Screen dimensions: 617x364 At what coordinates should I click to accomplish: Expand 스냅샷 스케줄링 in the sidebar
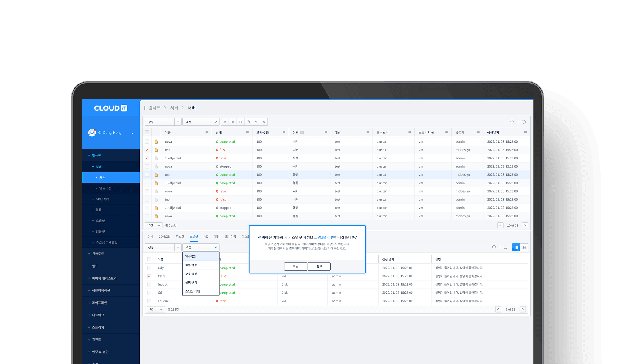pos(105,242)
